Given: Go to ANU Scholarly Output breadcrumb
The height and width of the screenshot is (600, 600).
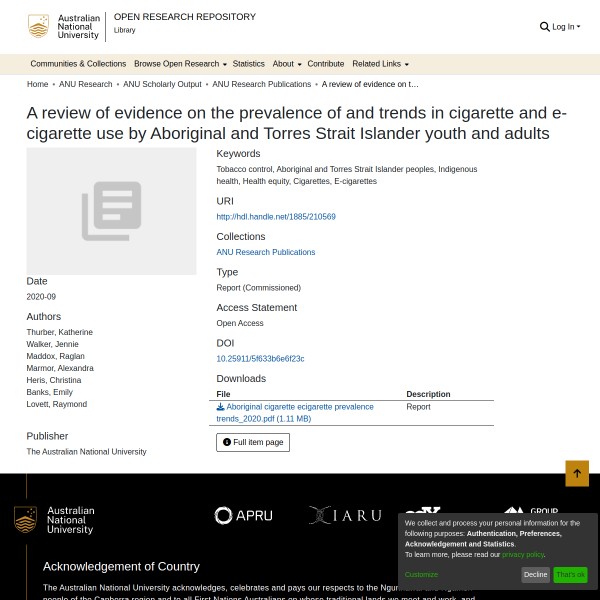Looking at the screenshot, I should click(x=162, y=85).
